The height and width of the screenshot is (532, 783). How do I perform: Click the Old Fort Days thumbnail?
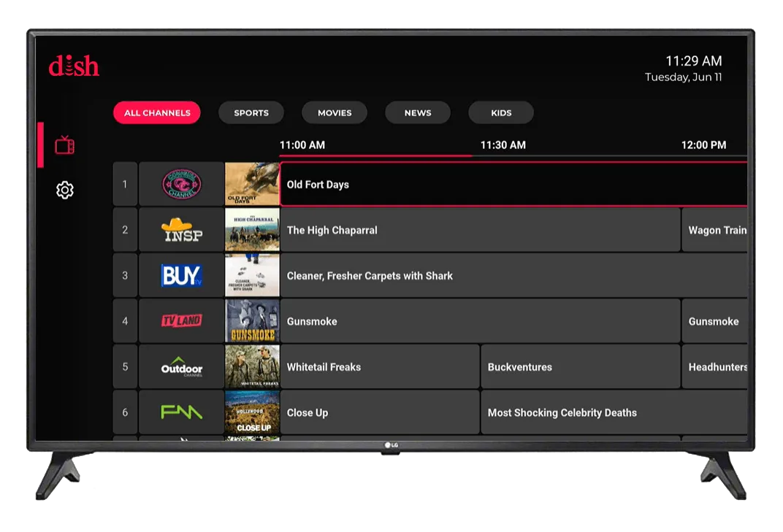[x=252, y=184]
